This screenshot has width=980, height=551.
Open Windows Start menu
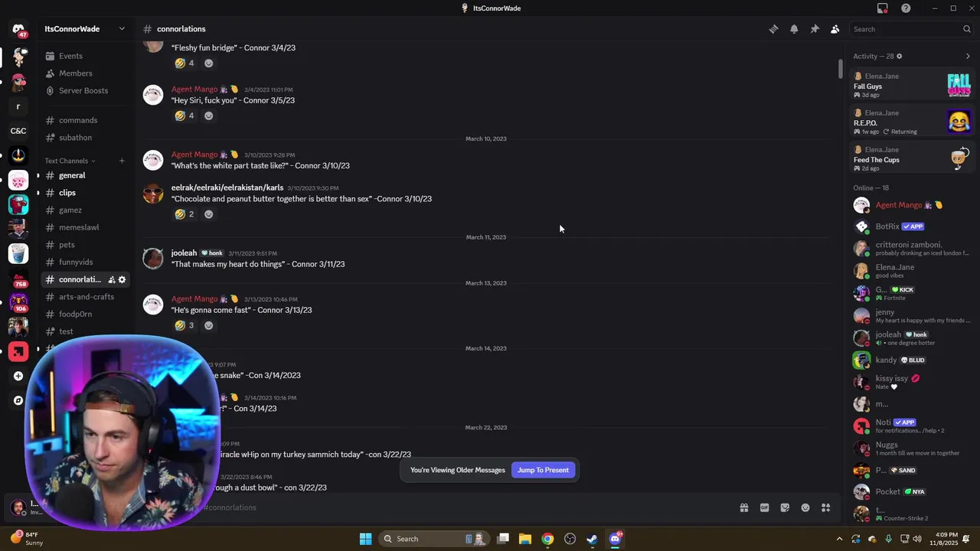click(366, 539)
